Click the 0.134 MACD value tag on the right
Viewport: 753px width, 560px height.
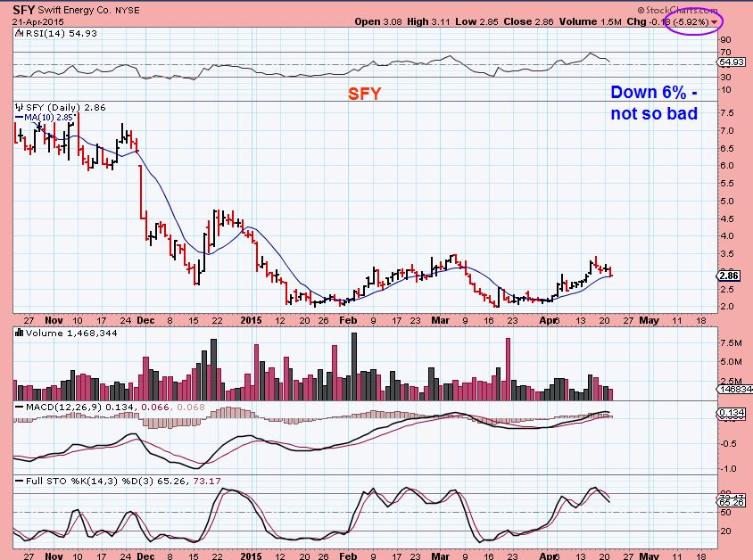(x=732, y=413)
